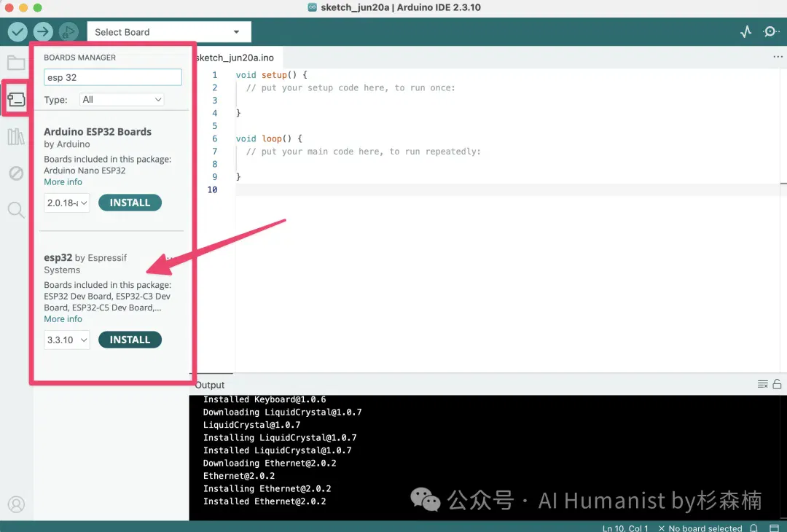Open the Debug sidebar icon
This screenshot has height=532, width=787.
point(16,173)
